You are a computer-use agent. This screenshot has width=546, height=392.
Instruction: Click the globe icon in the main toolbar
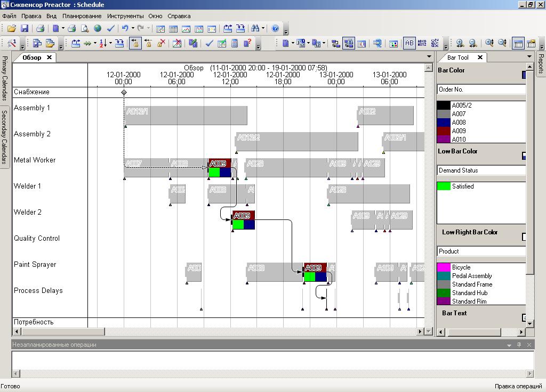coord(98,29)
